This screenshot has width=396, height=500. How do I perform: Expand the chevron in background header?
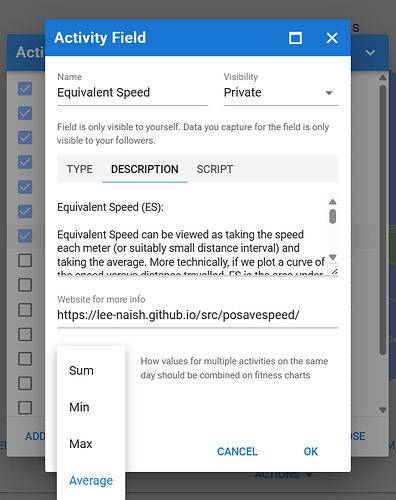tap(370, 53)
